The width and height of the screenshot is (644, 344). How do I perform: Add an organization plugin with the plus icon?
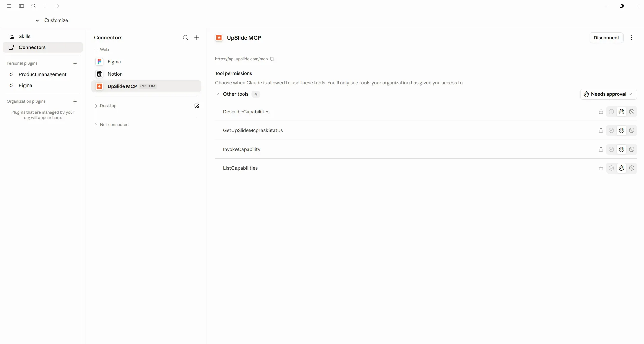pyautogui.click(x=75, y=101)
